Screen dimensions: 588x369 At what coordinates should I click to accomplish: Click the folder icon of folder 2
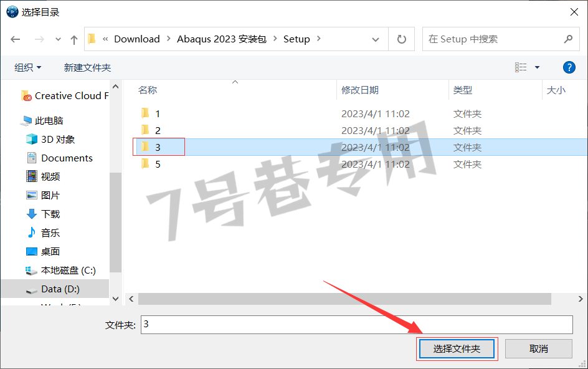point(145,130)
